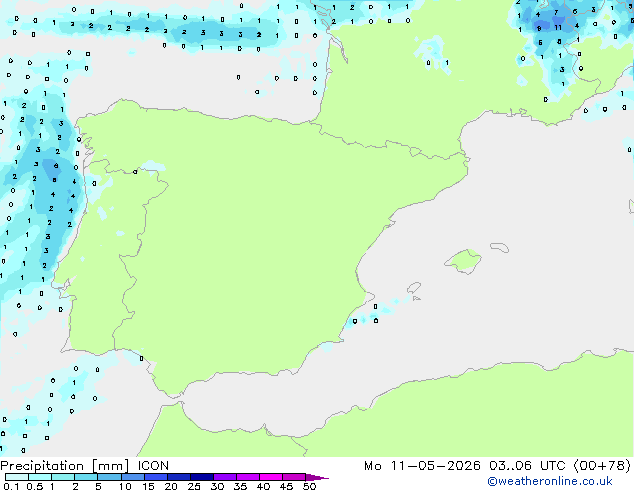Click the "Mo 11-05-2026 03..06 UTC (00+78)" timestamp

coord(497,466)
